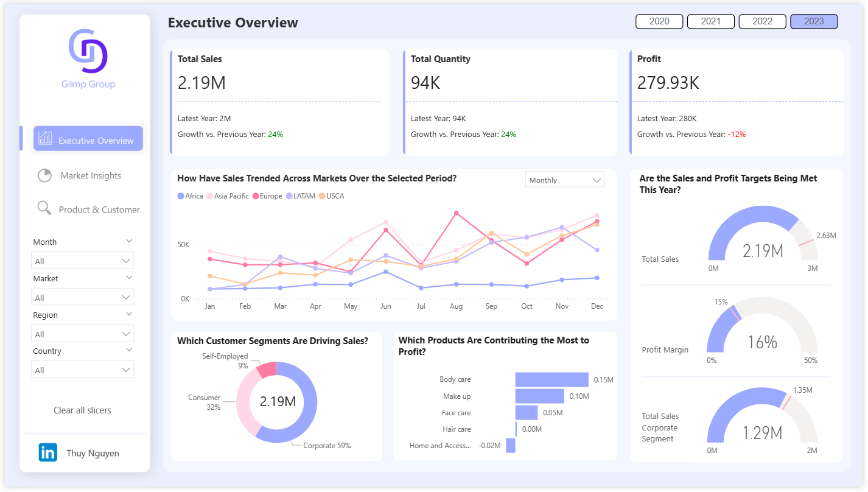Toggle the 2023 year button
The width and height of the screenshot is (868, 492).
pos(814,21)
